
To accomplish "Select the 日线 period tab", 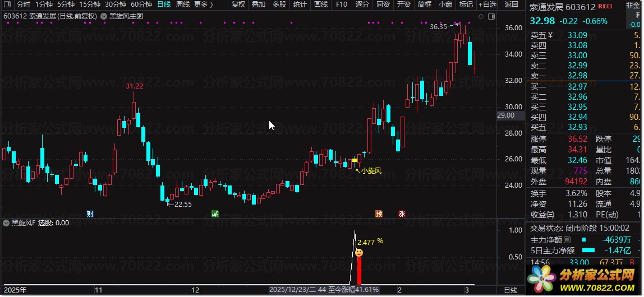I will (164, 4).
